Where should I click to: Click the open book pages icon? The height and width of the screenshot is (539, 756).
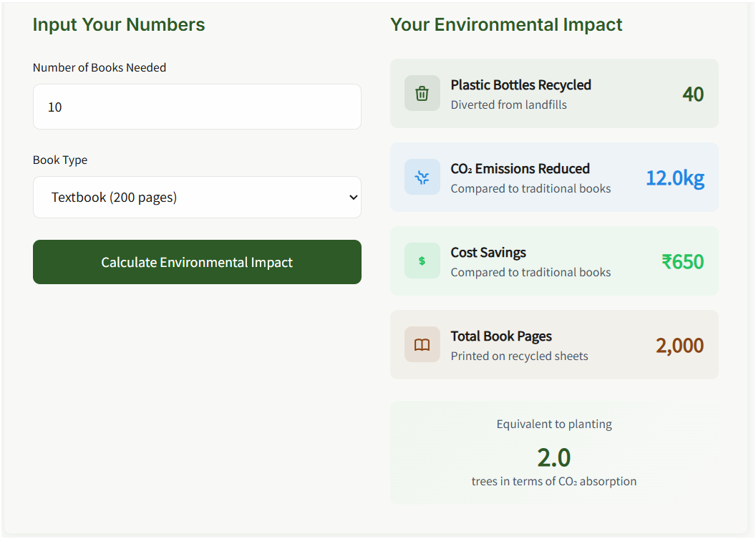click(422, 345)
